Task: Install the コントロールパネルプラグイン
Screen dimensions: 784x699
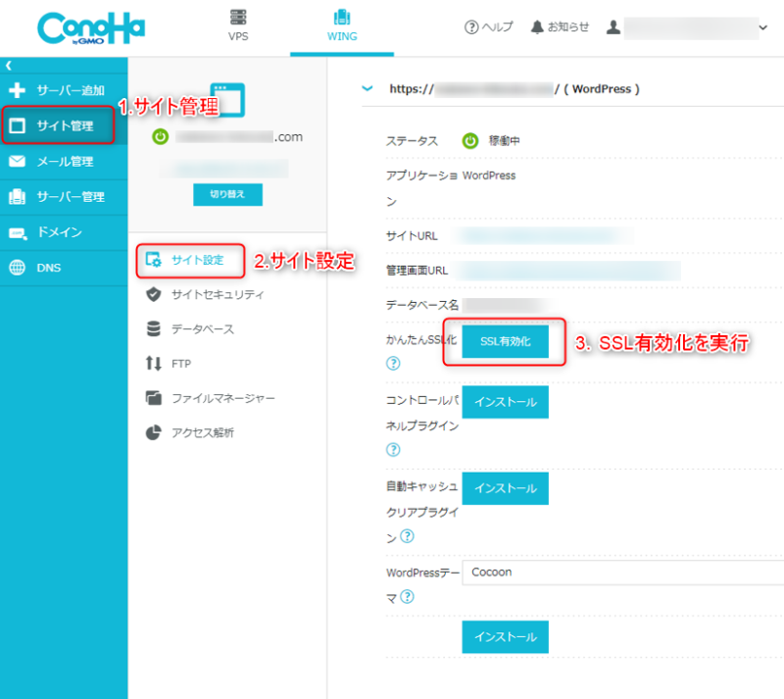Action: (505, 402)
